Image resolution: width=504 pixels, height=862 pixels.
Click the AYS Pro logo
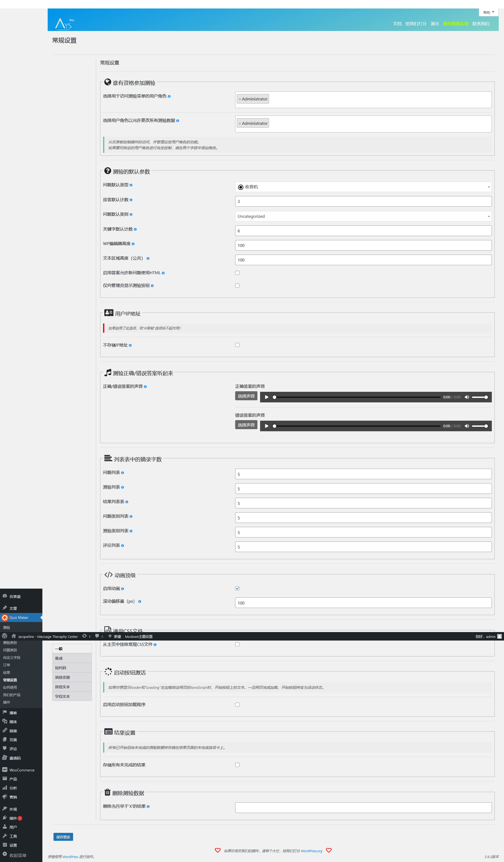coord(64,24)
